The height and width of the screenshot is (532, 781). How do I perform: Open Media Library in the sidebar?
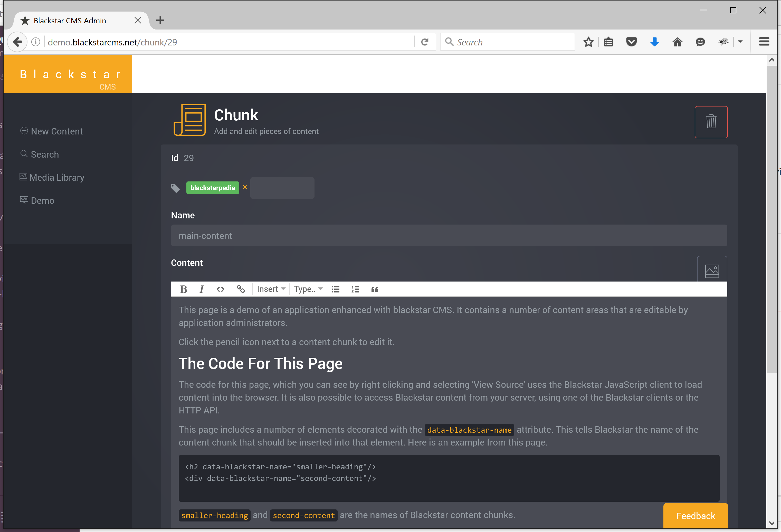[52, 177]
